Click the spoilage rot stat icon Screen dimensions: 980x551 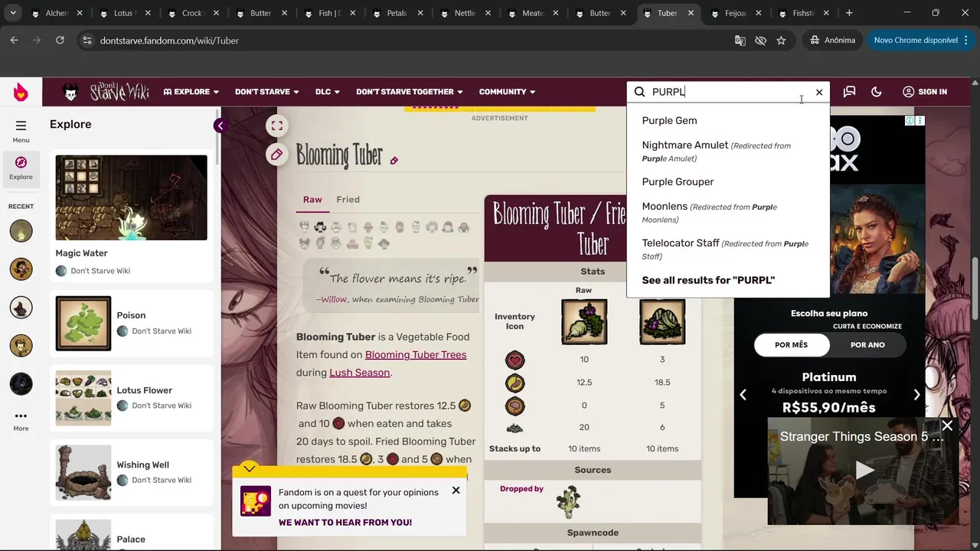(x=514, y=428)
